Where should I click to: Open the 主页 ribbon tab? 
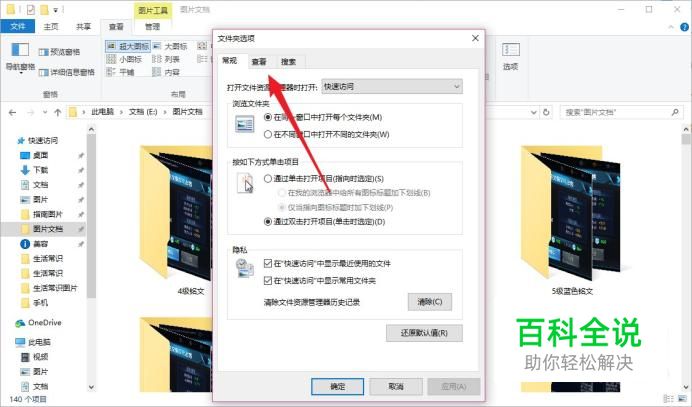coord(51,26)
